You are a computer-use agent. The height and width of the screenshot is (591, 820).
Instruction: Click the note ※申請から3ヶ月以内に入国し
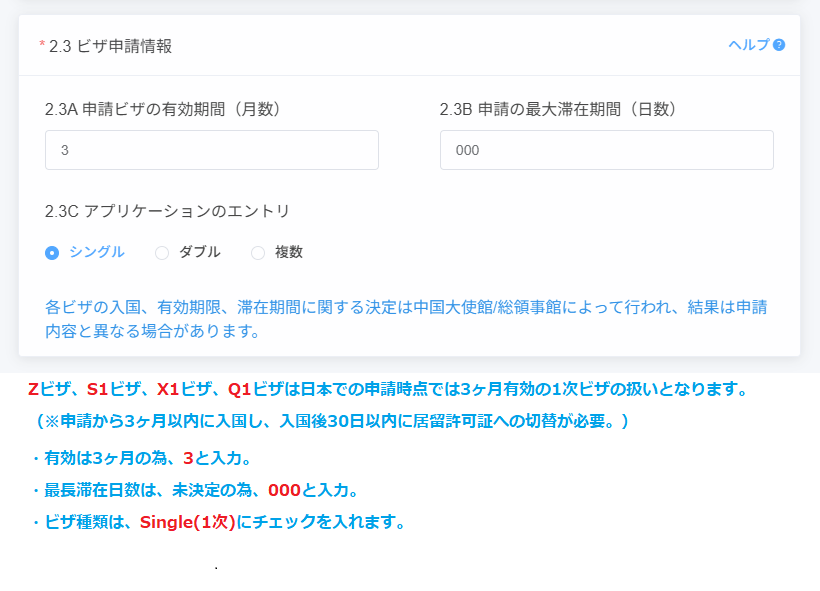click(333, 421)
